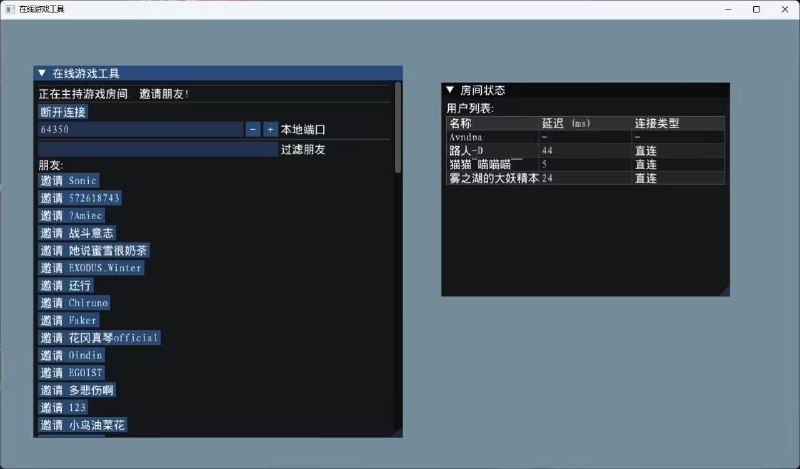Invite friend Sonic
This screenshot has height=469, width=800.
(x=69, y=180)
